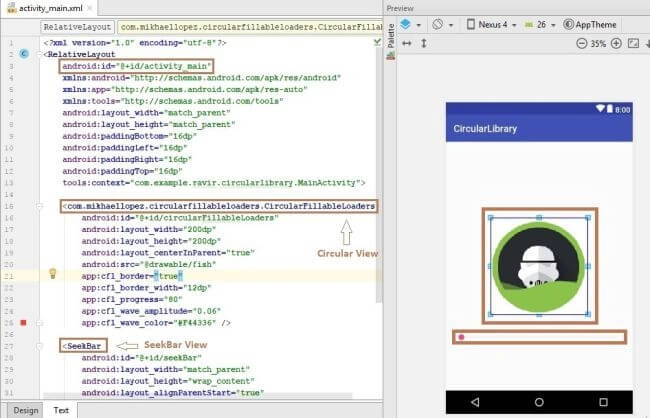Collapse the CircularFillableLoaders tag fold marker
650x418 pixels.
tap(39, 206)
